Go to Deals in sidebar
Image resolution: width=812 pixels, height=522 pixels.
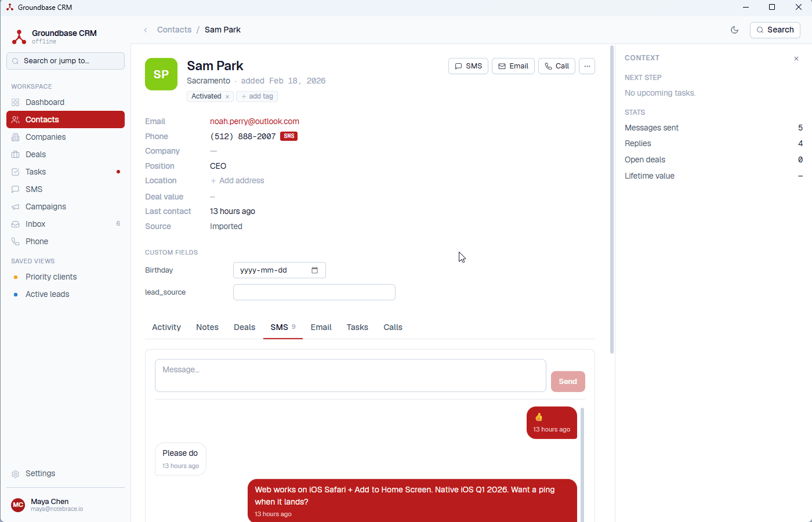[x=66, y=154]
